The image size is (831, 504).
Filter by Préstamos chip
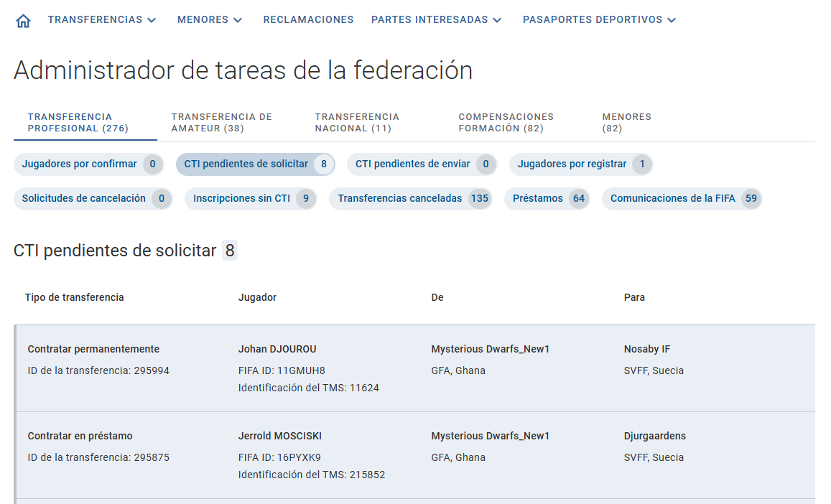(547, 199)
